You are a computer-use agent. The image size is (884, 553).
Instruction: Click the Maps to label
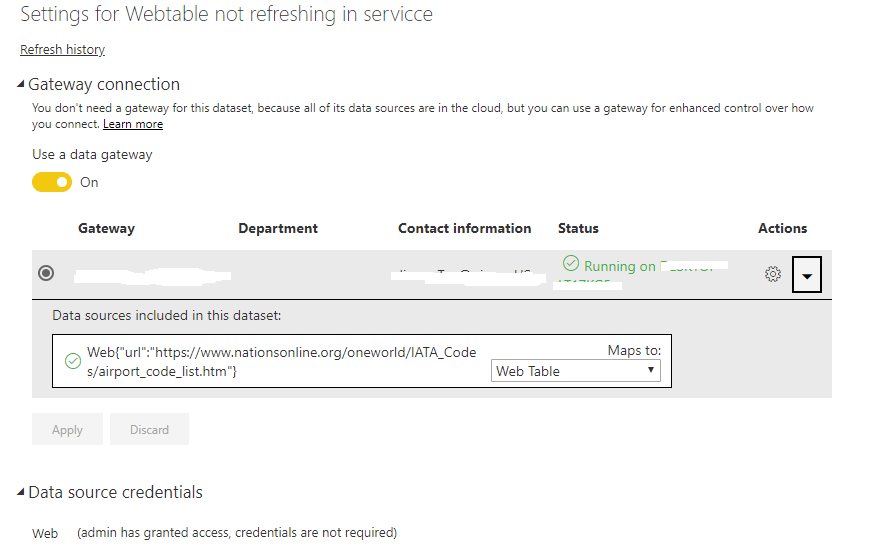click(x=634, y=350)
